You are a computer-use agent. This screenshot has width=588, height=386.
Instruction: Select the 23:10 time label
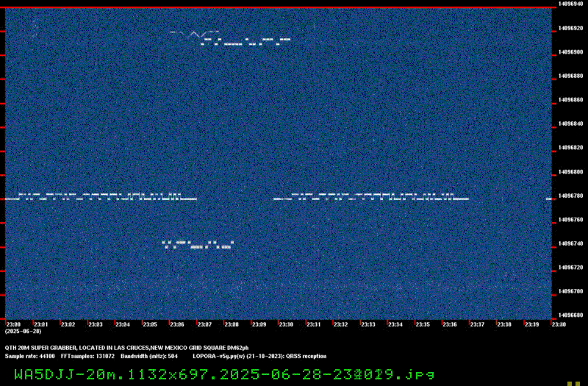tap(287, 324)
